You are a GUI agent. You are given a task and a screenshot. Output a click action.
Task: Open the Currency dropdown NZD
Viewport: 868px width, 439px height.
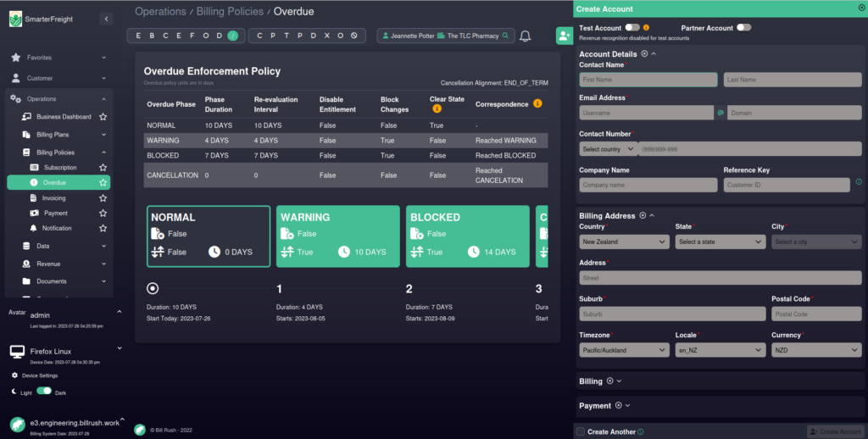tap(816, 350)
